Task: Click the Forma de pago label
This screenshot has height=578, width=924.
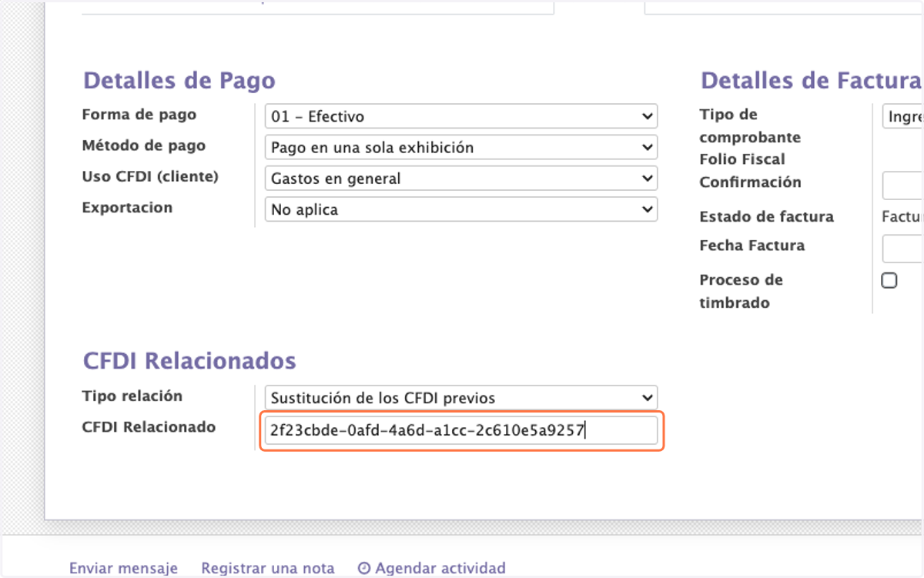Action: (139, 115)
